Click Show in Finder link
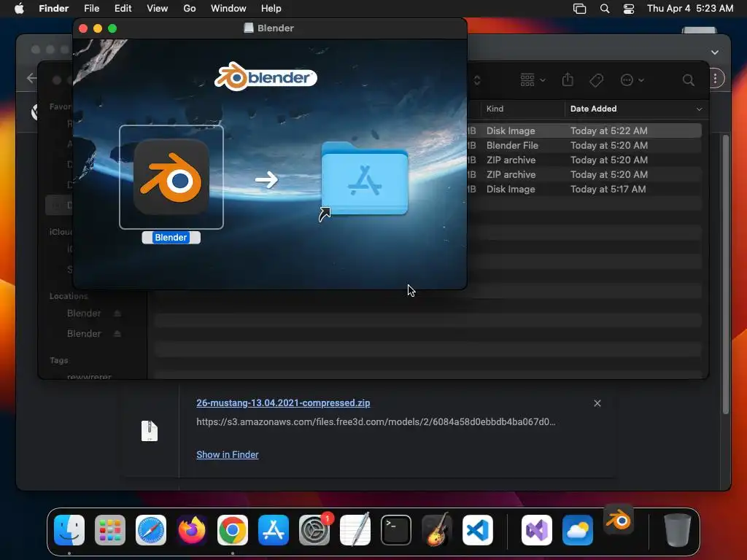Image resolution: width=747 pixels, height=560 pixels. point(228,455)
